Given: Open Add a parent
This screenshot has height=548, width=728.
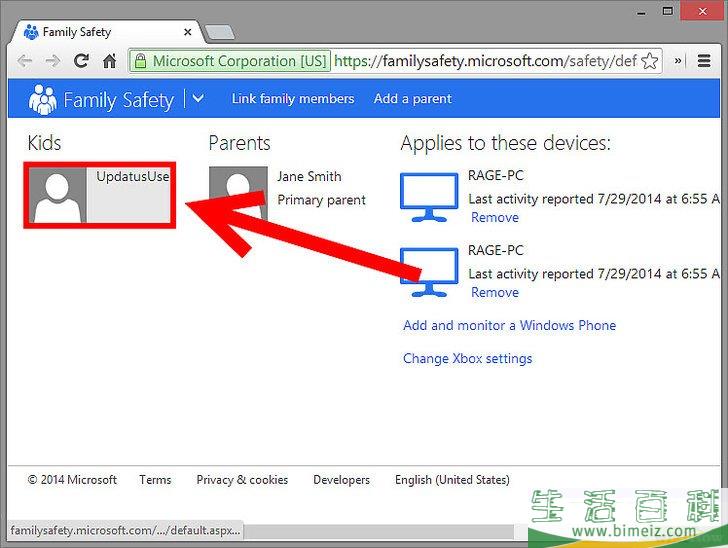Looking at the screenshot, I should [x=413, y=98].
